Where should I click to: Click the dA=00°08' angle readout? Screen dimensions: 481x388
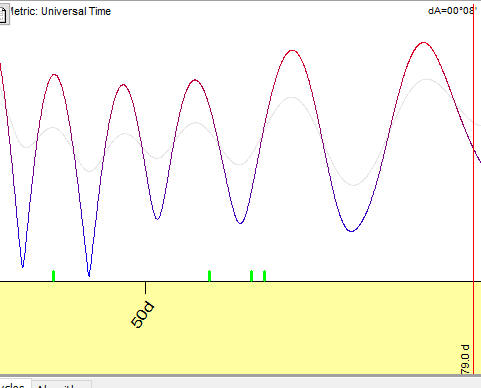[452, 11]
